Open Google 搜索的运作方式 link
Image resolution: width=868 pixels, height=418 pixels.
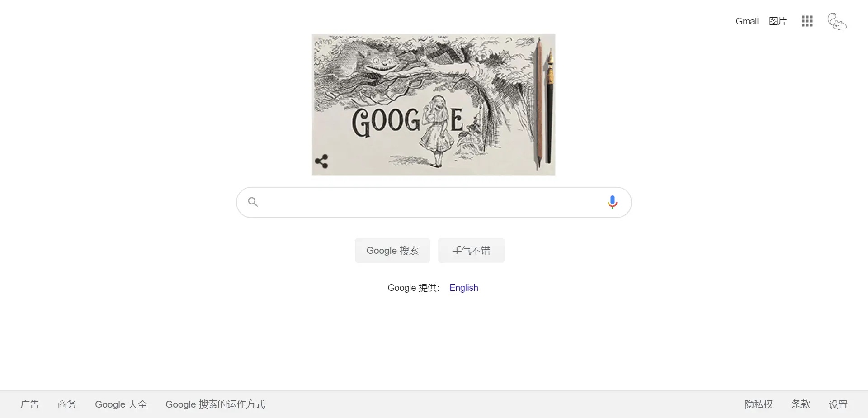215,404
